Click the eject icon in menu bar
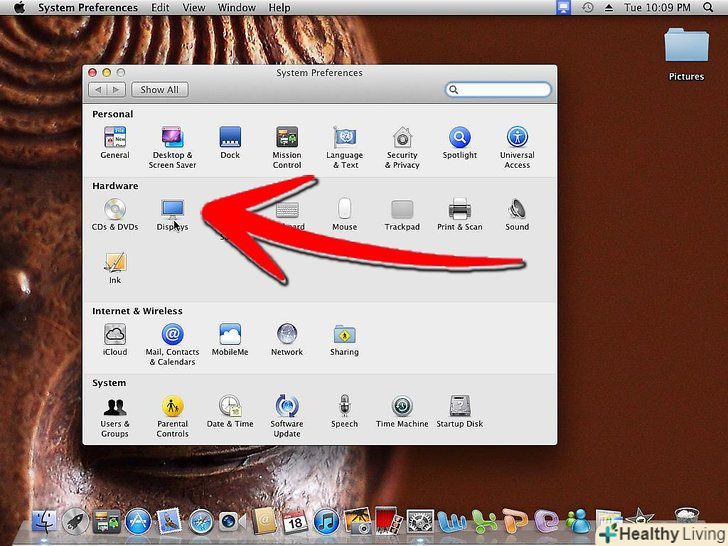This screenshot has width=728, height=546. click(x=609, y=7)
